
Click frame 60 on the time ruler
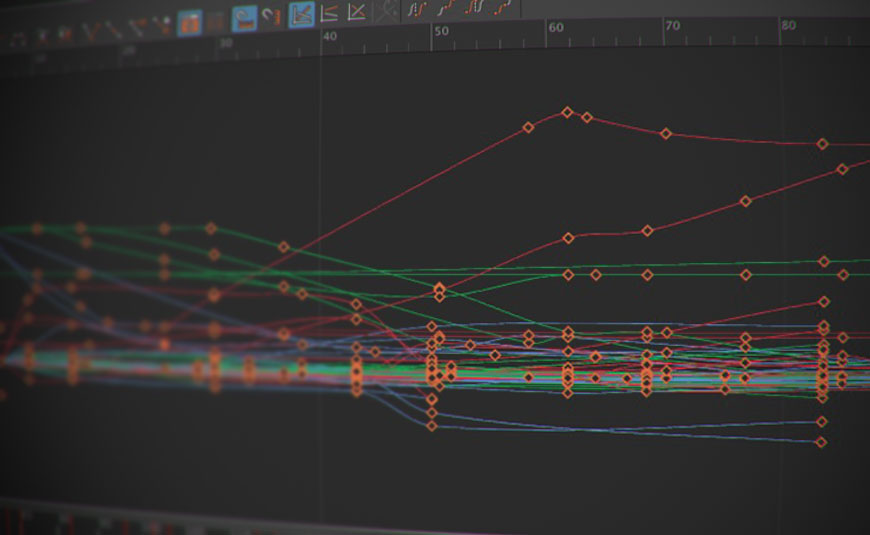[556, 27]
